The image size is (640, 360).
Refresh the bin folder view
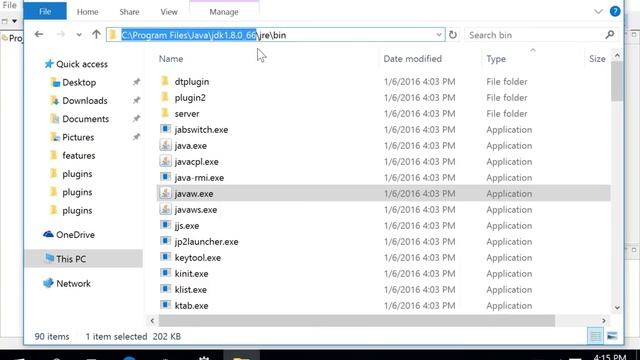click(453, 35)
